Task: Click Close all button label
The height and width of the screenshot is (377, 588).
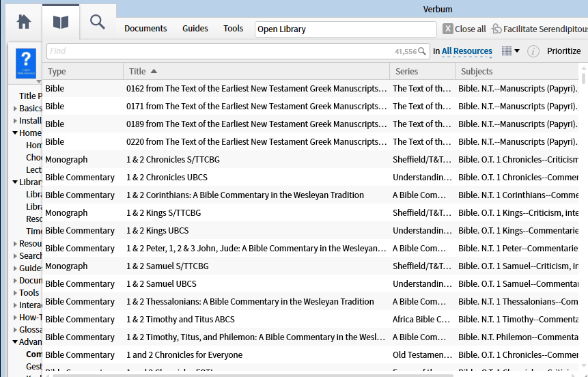Action: (x=471, y=29)
